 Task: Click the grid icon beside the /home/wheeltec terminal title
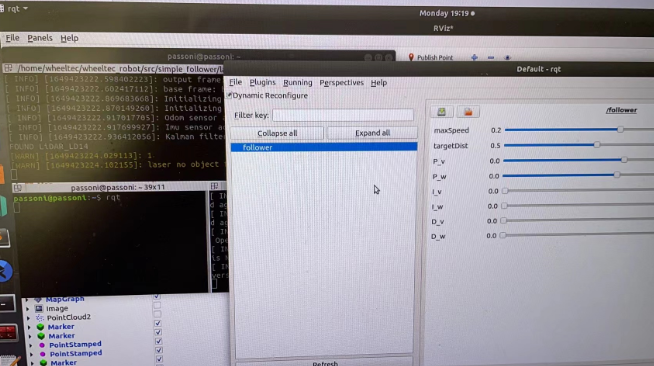pos(8,68)
